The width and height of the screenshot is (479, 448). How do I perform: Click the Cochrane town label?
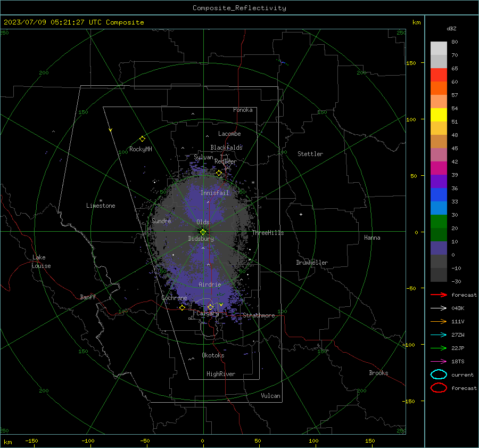tap(174, 298)
